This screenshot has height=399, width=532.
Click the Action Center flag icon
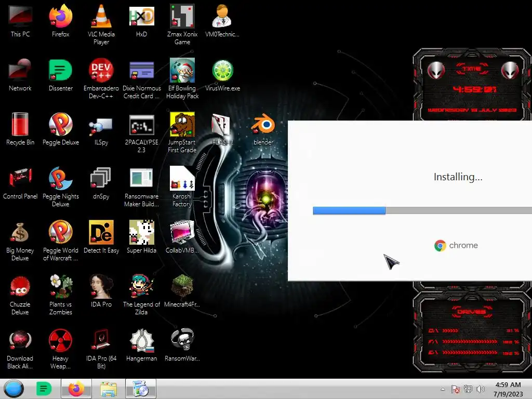tap(455, 389)
